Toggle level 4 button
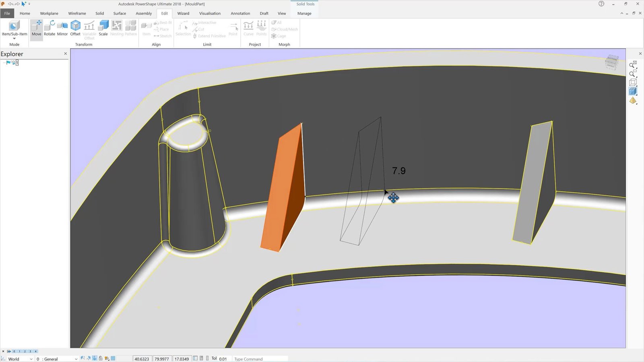 [x=35, y=351]
